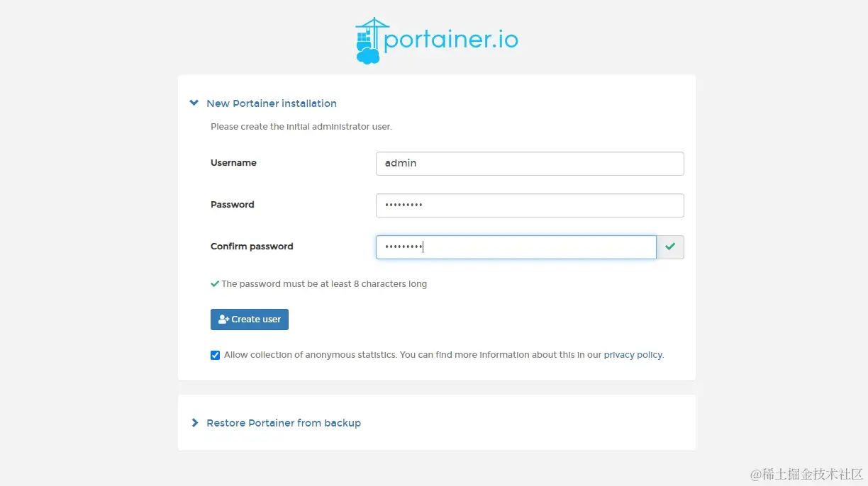Click the green checkmark beside Confirm password
The height and width of the screenshot is (486, 868).
point(670,247)
